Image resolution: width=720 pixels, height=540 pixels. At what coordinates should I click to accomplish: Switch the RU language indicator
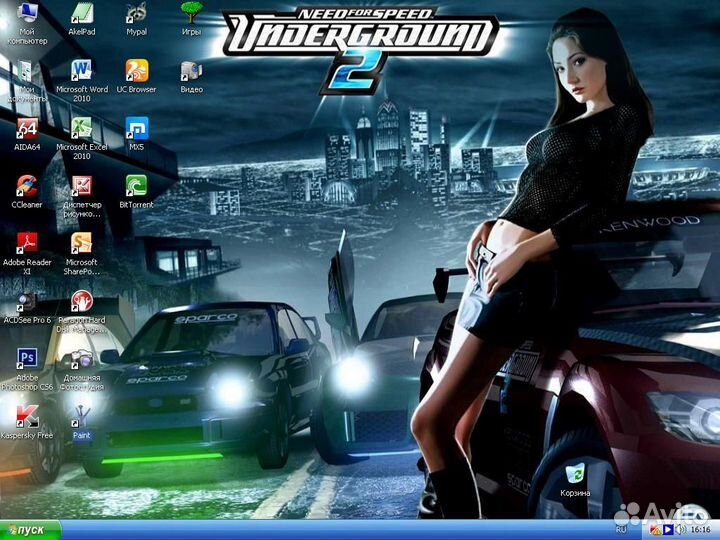click(621, 530)
